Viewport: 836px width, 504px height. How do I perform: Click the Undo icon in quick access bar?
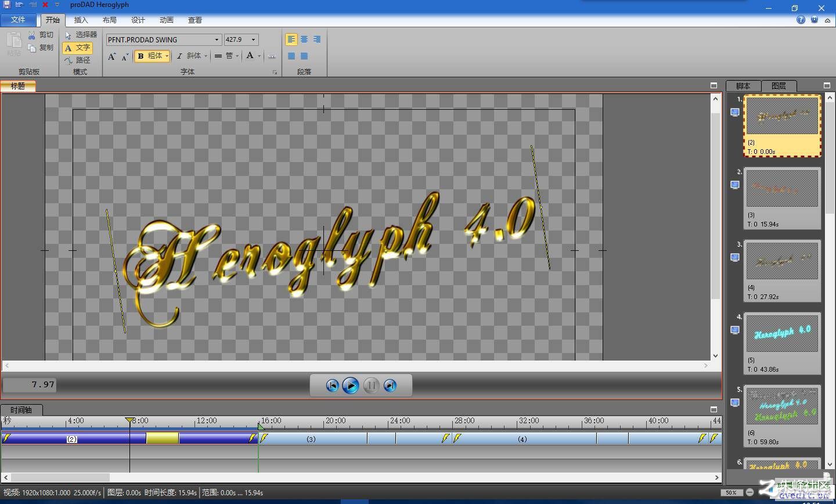[19, 5]
